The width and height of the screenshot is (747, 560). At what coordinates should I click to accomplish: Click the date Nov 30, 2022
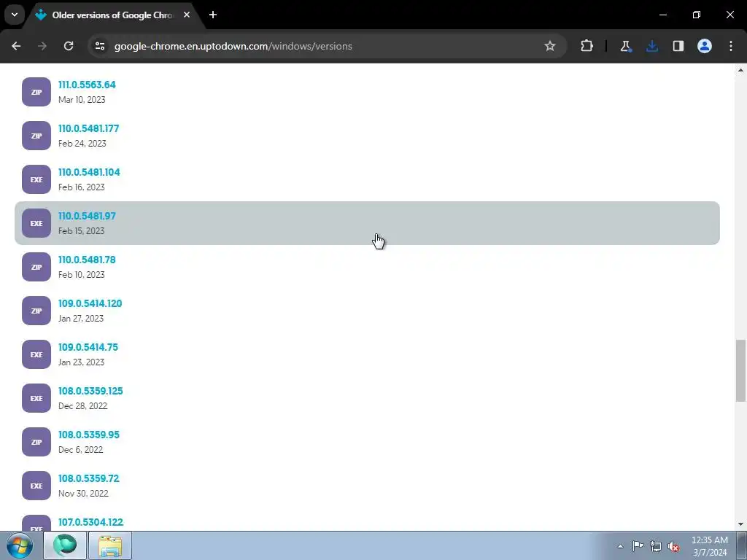pos(83,494)
